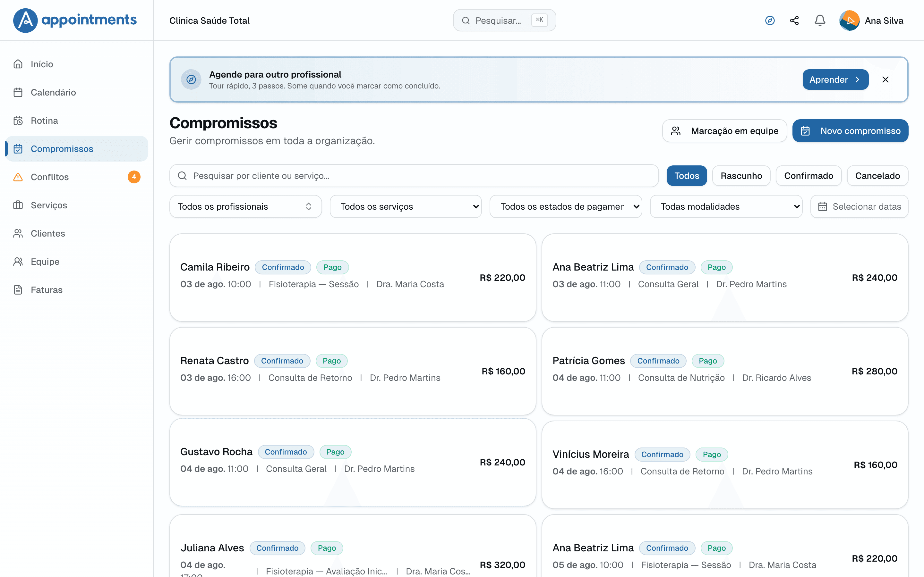Select the Rascunho status filter
Viewport: 924px width, 577px height.
tap(741, 176)
